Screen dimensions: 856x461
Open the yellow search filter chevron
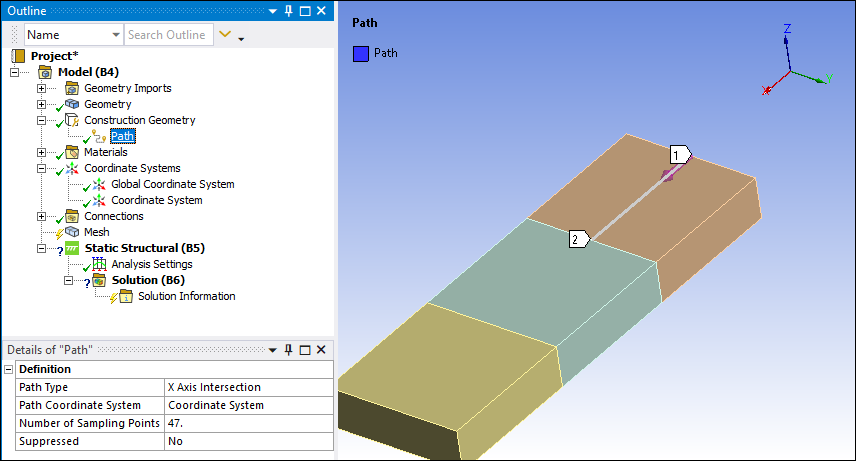[225, 34]
